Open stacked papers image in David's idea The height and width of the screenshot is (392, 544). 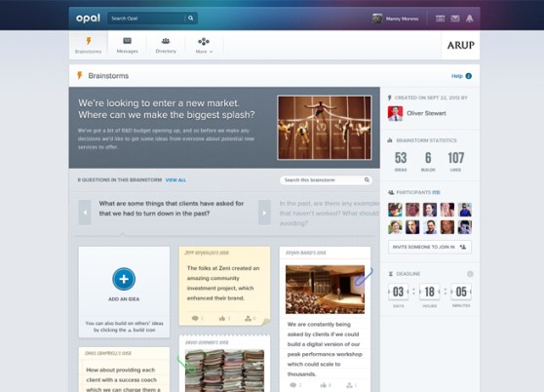(x=225, y=371)
